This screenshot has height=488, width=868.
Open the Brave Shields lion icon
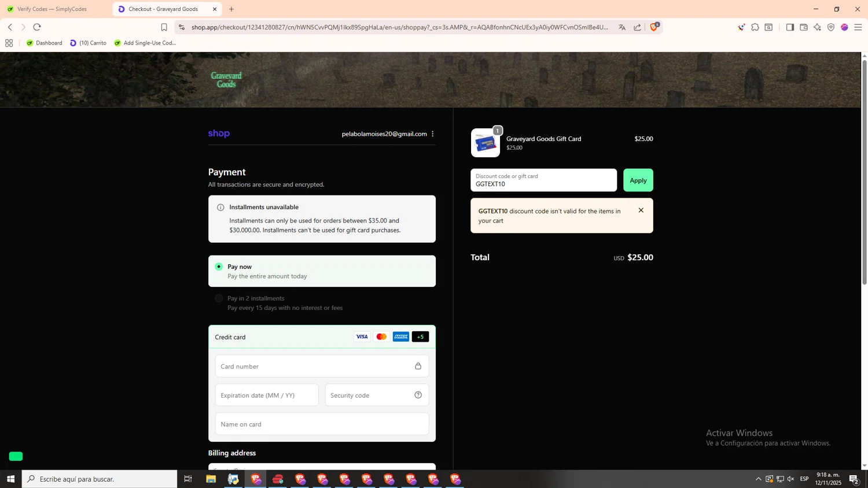tap(654, 27)
